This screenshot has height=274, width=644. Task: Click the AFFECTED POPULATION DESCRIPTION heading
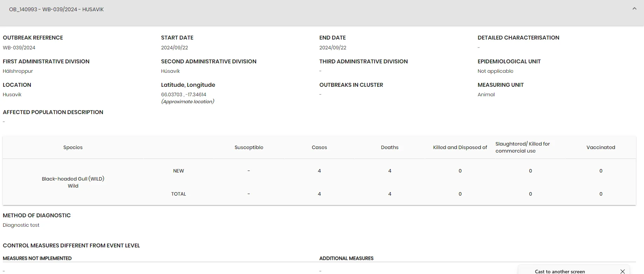(x=53, y=112)
